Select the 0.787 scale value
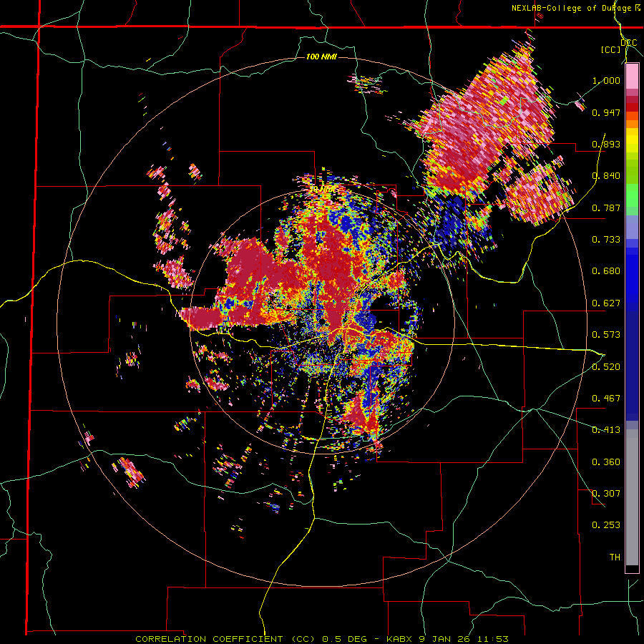This screenshot has width=644, height=644. [606, 208]
